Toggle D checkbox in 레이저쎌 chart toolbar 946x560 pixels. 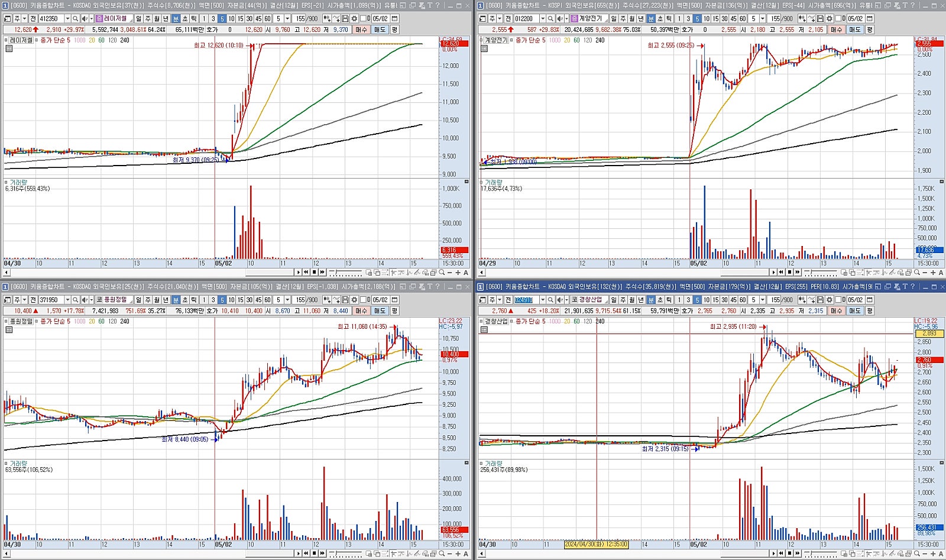click(364, 18)
